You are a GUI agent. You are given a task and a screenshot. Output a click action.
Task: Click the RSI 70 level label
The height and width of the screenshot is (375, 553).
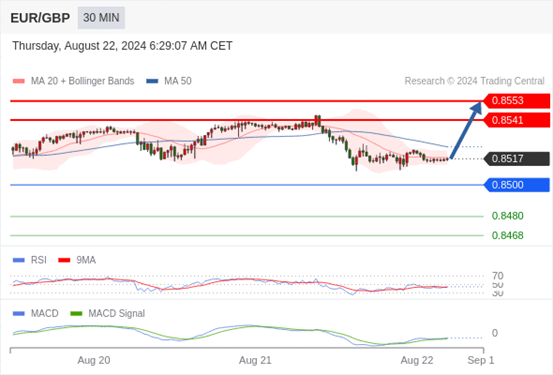(498, 276)
